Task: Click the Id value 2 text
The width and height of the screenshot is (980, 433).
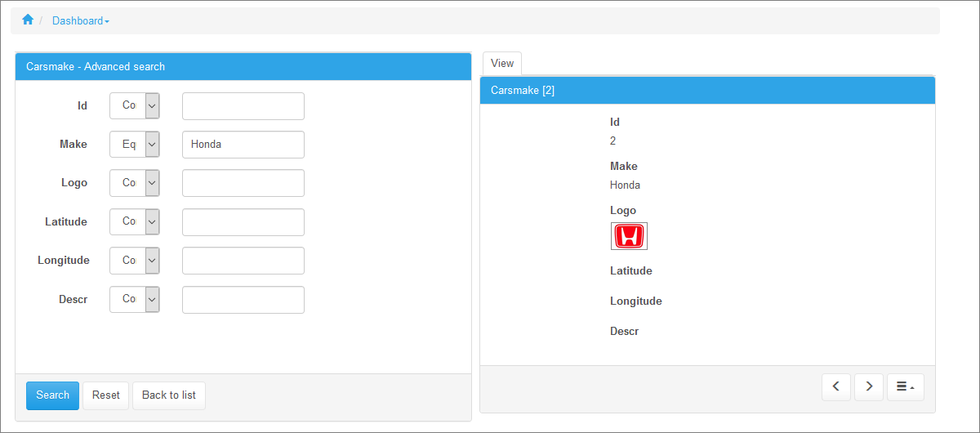Action: click(x=613, y=141)
